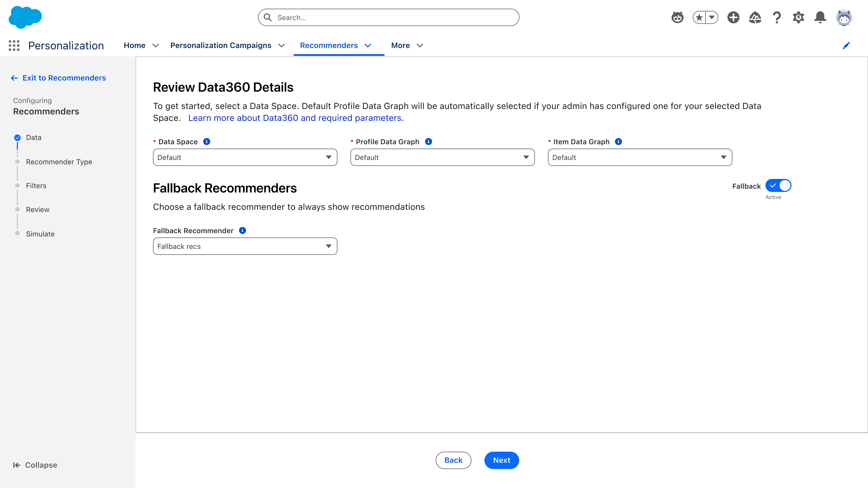Click the Back button
868x488 pixels.
click(453, 460)
